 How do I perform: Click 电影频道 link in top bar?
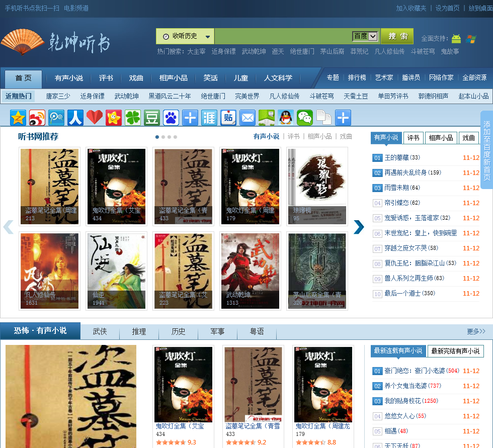76,8
